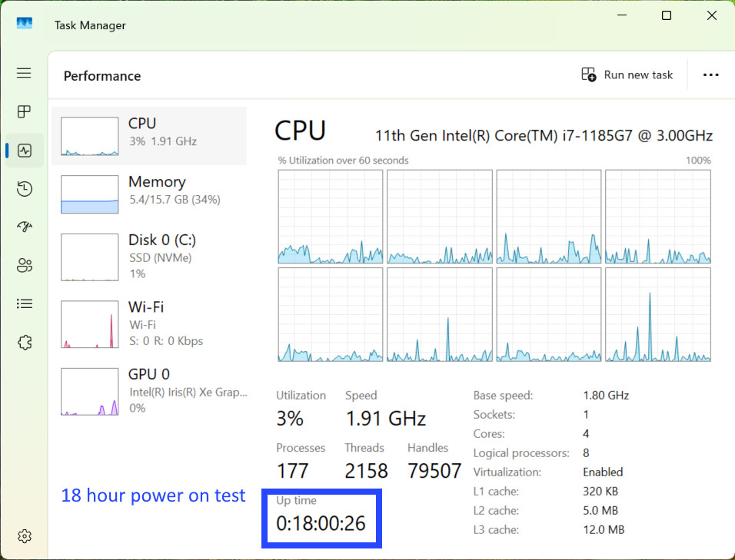Open the App history page icon
The width and height of the screenshot is (735, 560).
click(x=25, y=189)
